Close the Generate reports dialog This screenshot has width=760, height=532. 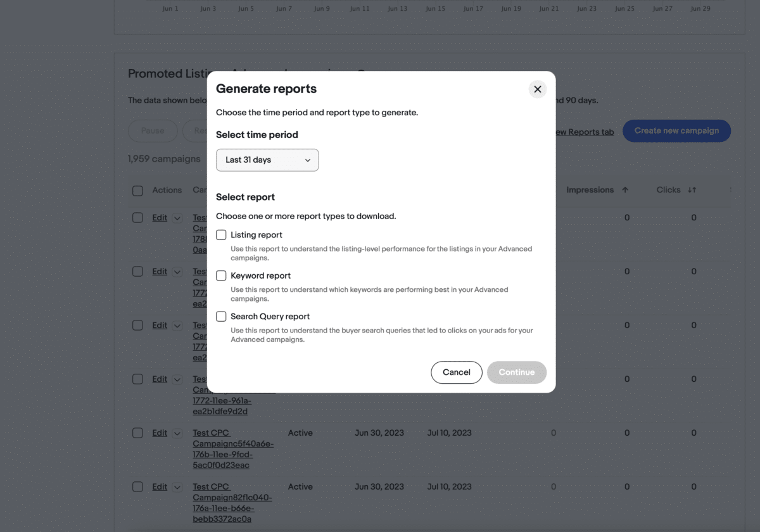click(538, 89)
